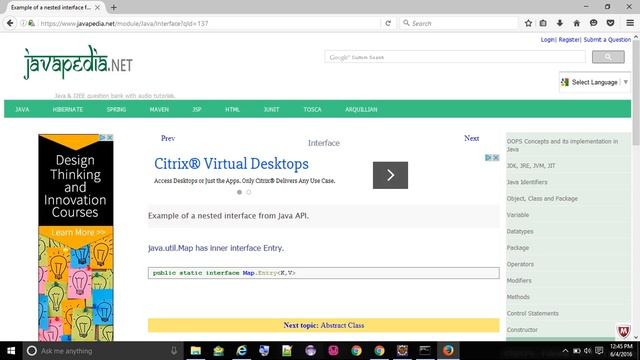Go to the Next question link
Screen dimensions: 640x360
[x=471, y=138]
